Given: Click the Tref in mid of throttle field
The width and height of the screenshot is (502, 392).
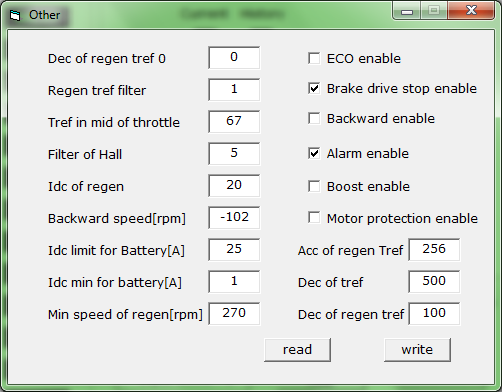Looking at the screenshot, I should pyautogui.click(x=234, y=122).
